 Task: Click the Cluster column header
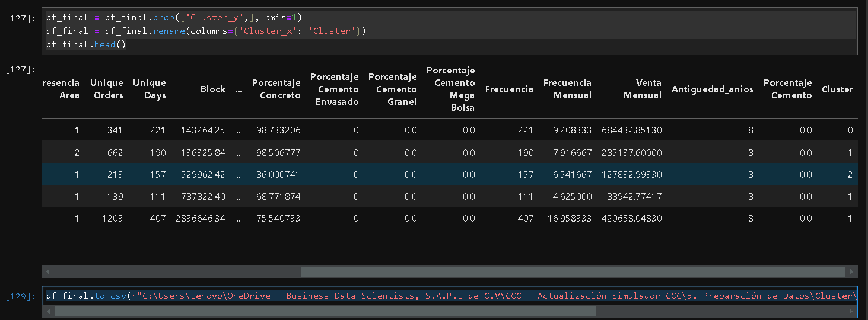coord(837,89)
